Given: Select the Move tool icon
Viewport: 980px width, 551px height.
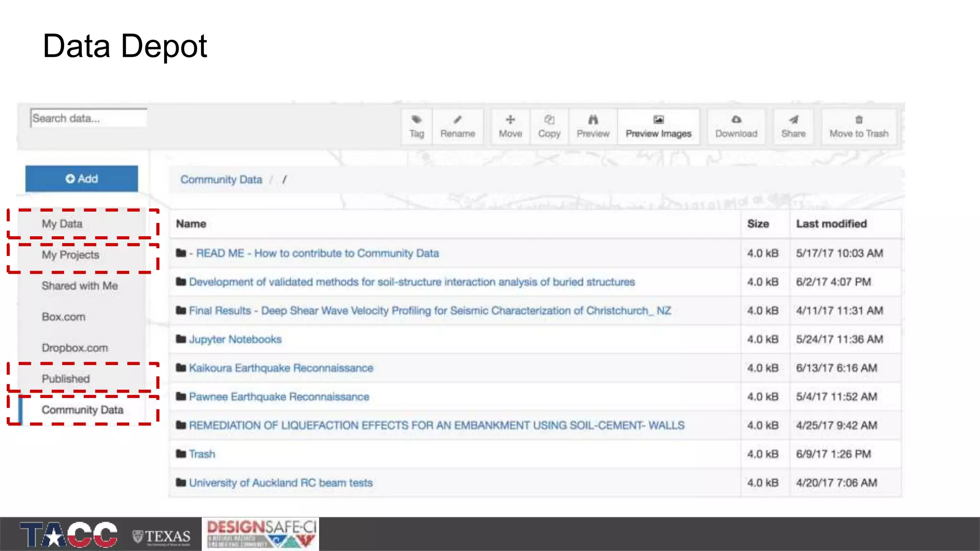Looking at the screenshot, I should [510, 120].
